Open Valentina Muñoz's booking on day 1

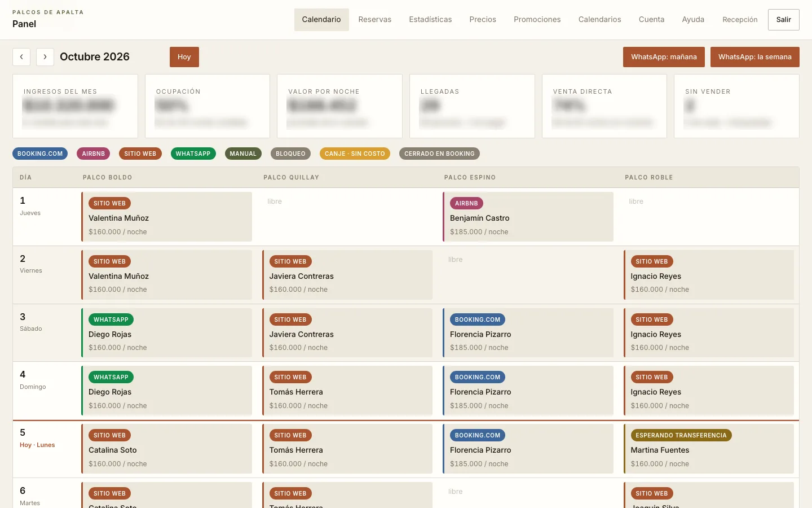(x=166, y=217)
